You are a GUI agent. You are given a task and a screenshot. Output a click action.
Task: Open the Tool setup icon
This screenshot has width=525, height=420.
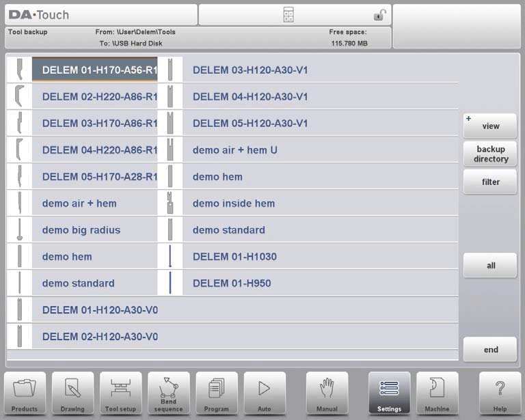click(120, 393)
